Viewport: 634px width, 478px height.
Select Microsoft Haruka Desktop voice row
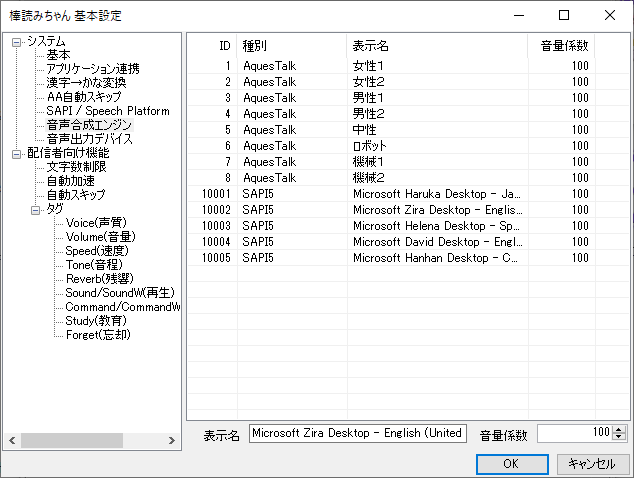pyautogui.click(x=408, y=194)
